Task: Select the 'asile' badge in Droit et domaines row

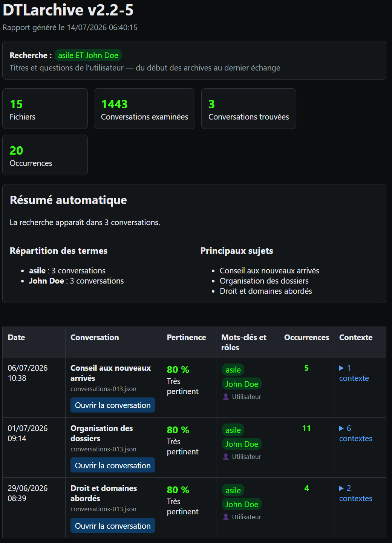Action: coord(233,490)
